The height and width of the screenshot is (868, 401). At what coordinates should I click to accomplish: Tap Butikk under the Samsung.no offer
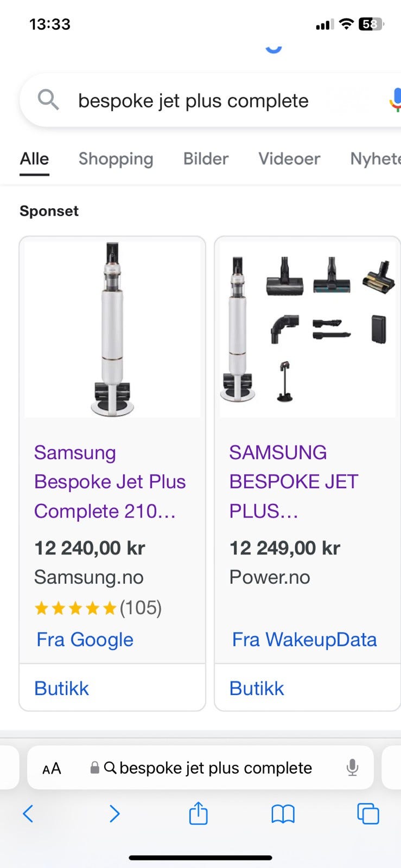pyautogui.click(x=61, y=688)
